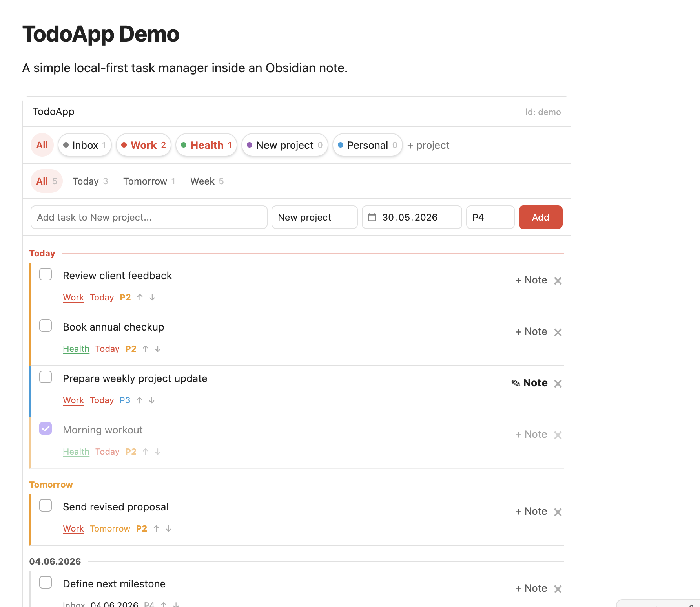Add note to 'Define next milestone'
The height and width of the screenshot is (607, 700).
531,588
